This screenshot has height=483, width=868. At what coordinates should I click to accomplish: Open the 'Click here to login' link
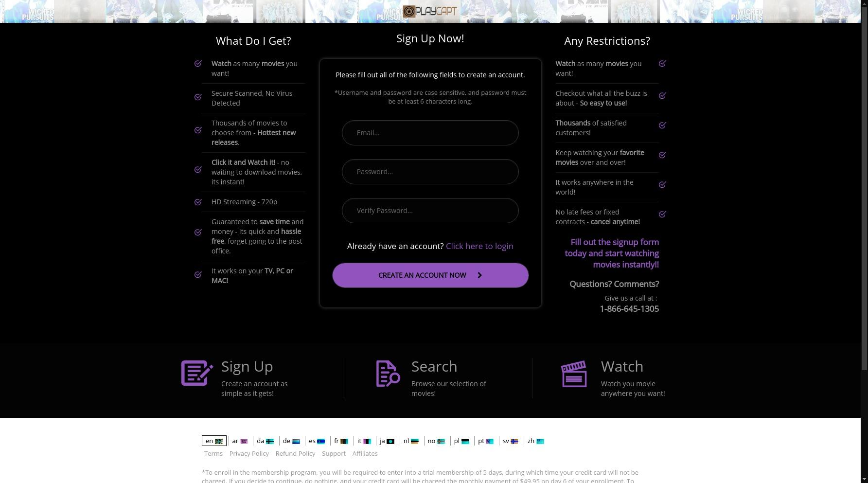479,246
